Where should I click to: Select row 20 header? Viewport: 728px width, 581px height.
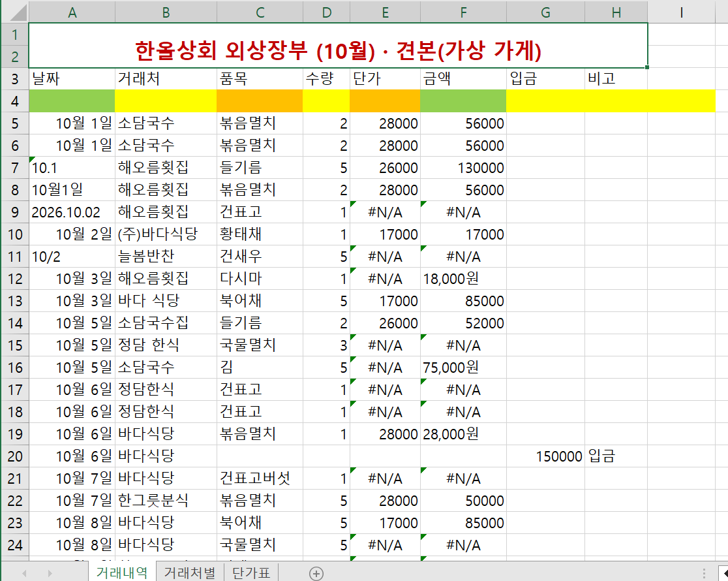pyautogui.click(x=15, y=456)
